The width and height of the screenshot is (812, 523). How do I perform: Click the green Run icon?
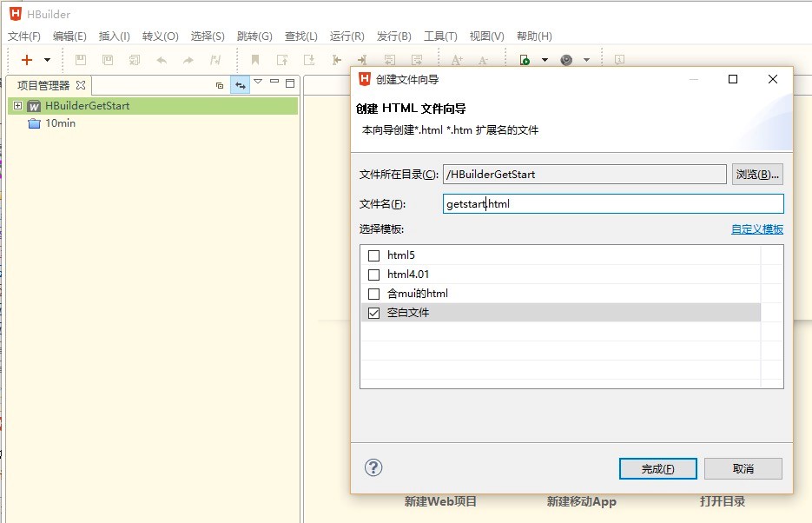524,59
